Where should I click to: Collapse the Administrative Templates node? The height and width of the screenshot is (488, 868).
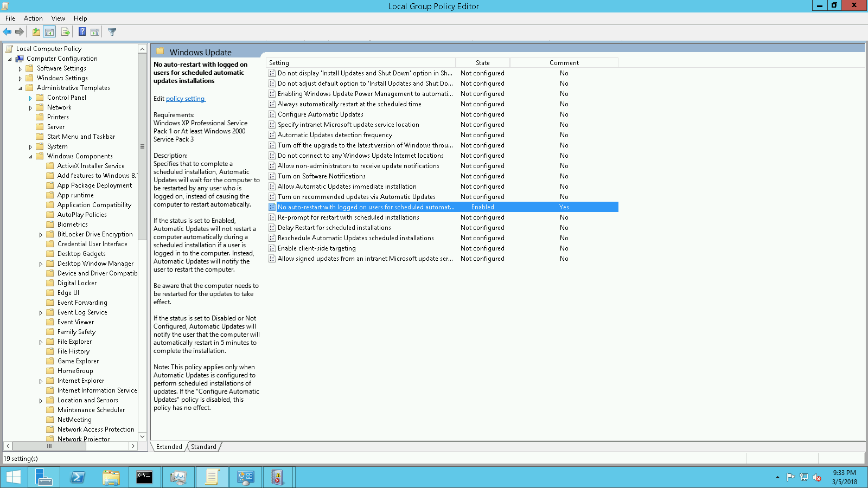(x=20, y=88)
